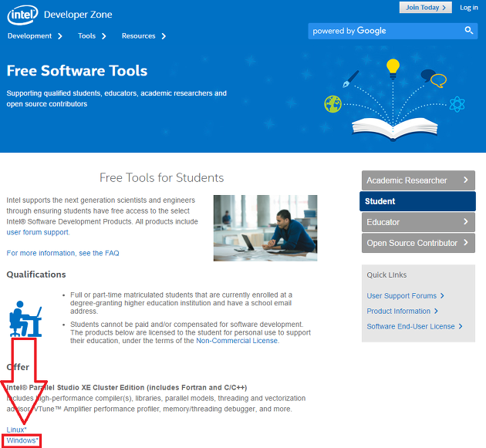The image size is (486, 448).
Task: Click the globe icon in banner
Action: tap(333, 104)
